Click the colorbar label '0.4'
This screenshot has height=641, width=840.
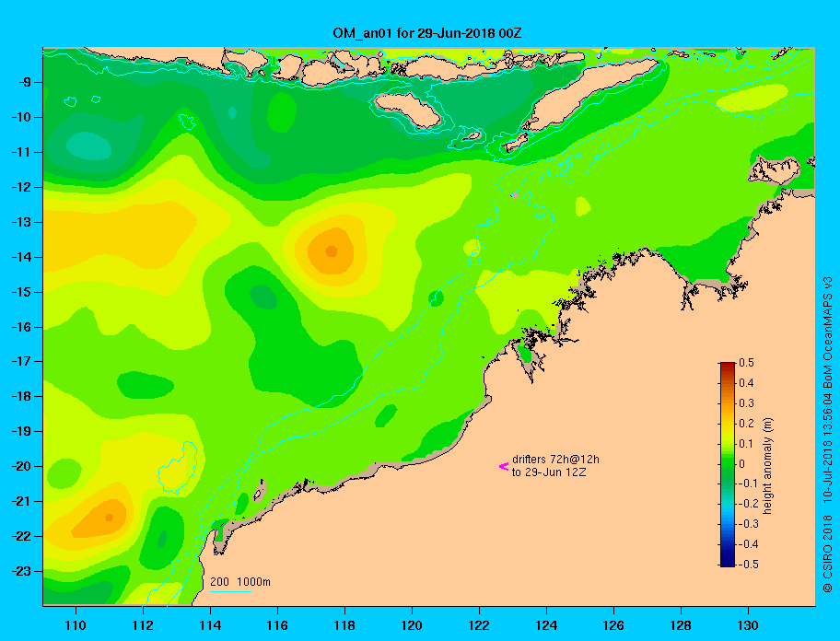(746, 383)
